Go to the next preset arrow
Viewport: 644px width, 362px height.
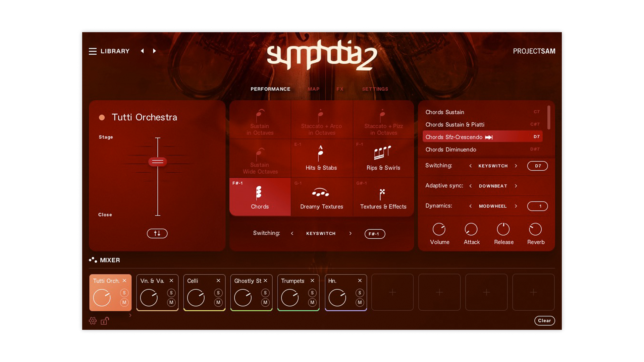point(154,51)
